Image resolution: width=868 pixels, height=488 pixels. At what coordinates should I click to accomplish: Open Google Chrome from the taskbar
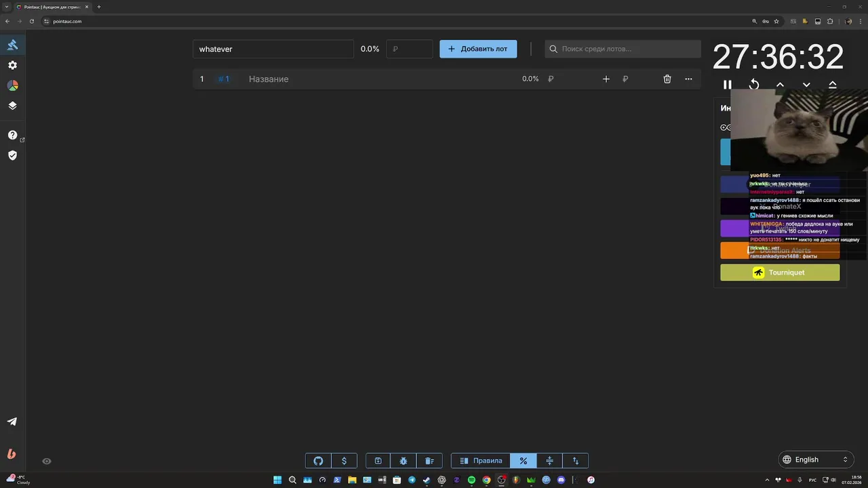coord(486,480)
